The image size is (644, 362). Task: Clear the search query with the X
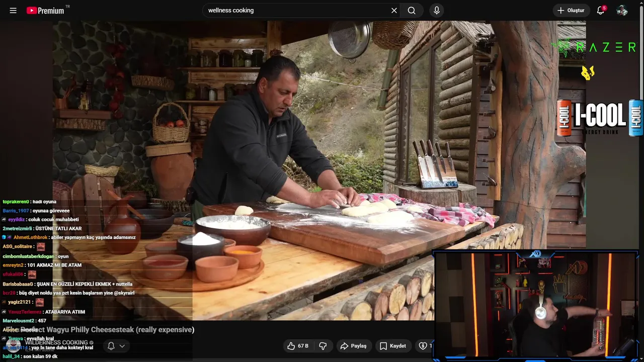click(x=394, y=11)
